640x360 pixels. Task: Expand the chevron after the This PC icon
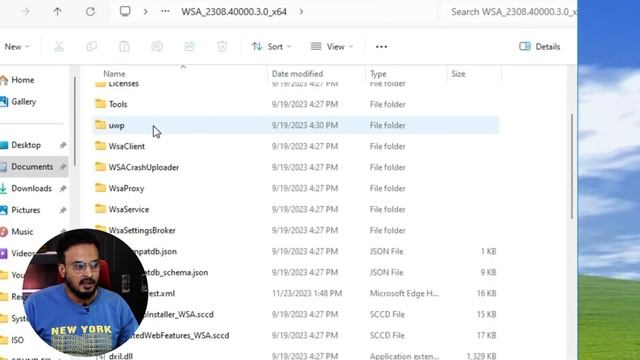tap(145, 11)
